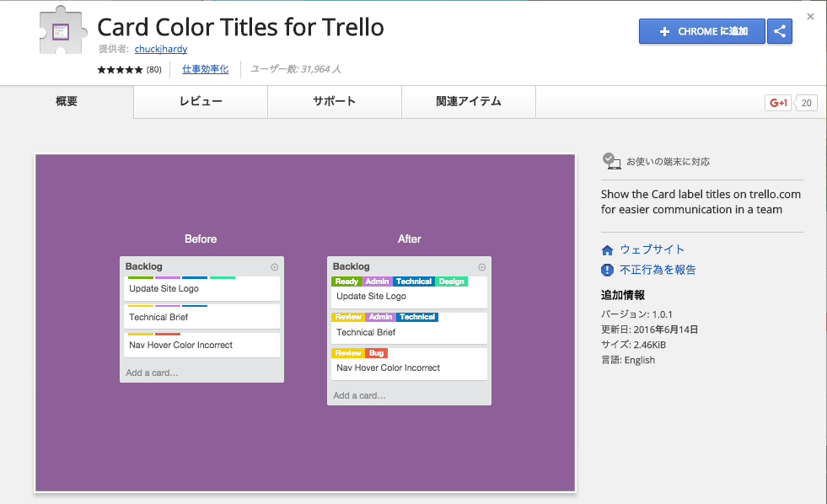The image size is (827, 504).
Task: Visit the ウェブサイト link
Action: coord(652,249)
